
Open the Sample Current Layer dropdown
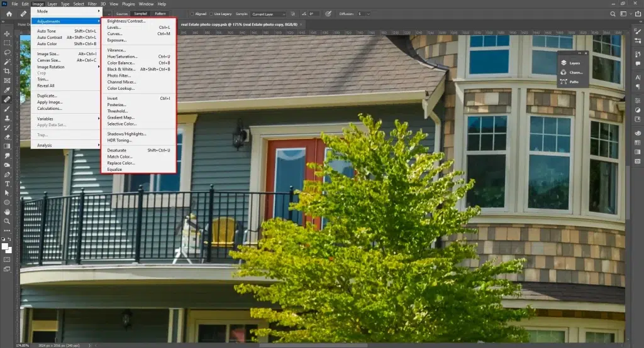tap(268, 13)
